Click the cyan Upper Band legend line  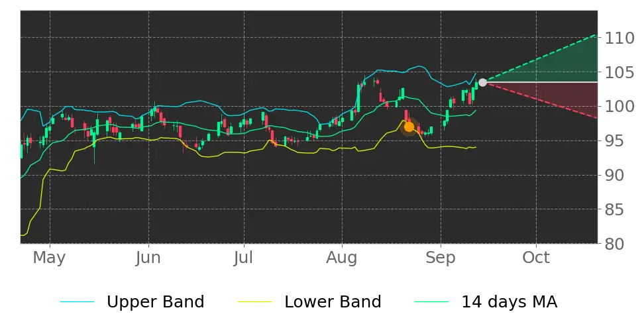[x=78, y=302]
